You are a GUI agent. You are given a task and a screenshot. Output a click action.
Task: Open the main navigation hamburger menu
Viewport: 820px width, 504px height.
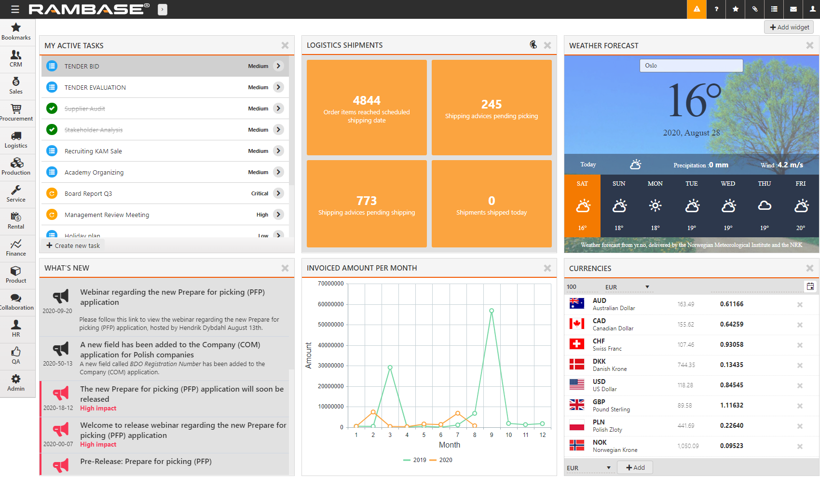15,9
